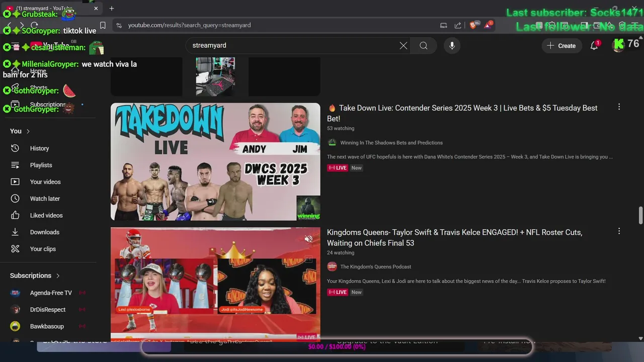
Task: Open Your clips in the sidebar
Action: tap(43, 249)
